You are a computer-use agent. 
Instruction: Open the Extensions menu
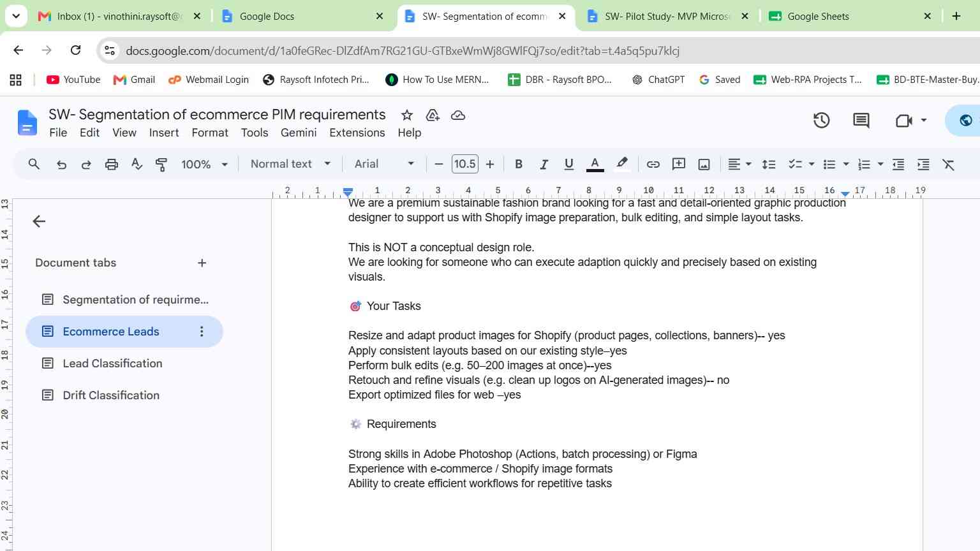click(x=357, y=133)
